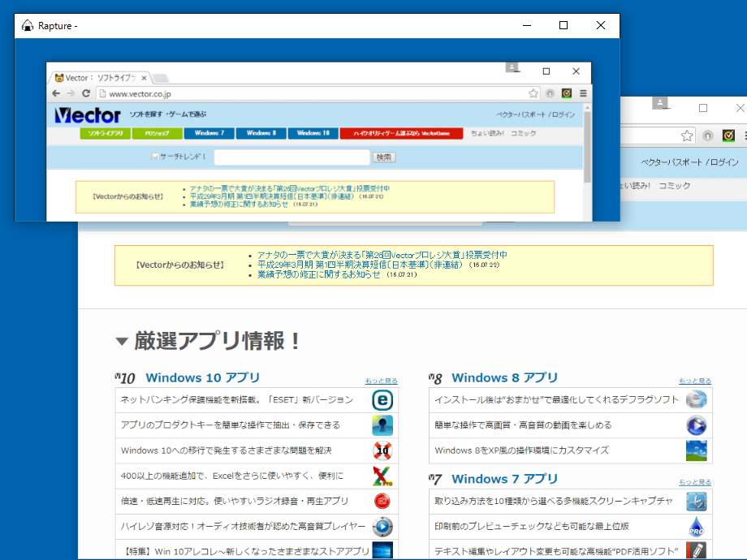Image resolution: width=747 pixels, height=560 pixels.
Task: Click もっと見る beside Windows 7 アプリ
Action: 695,482
